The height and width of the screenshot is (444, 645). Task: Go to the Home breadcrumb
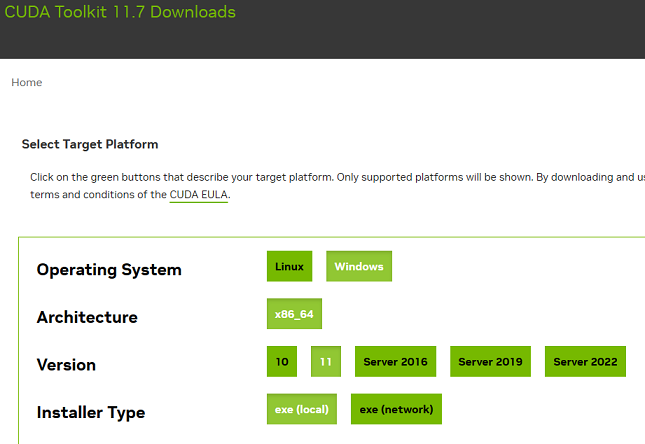click(27, 82)
